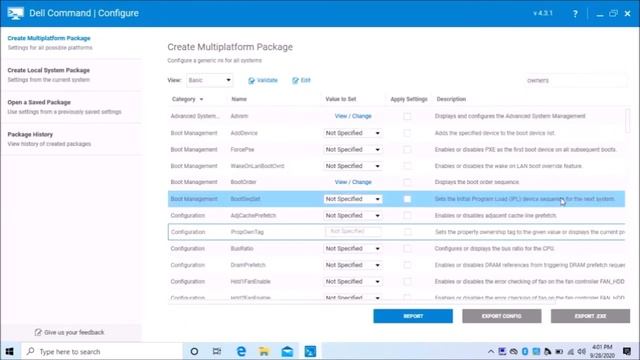640x360 pixels.
Task: Click the Value to Set column header
Action: 341,99
